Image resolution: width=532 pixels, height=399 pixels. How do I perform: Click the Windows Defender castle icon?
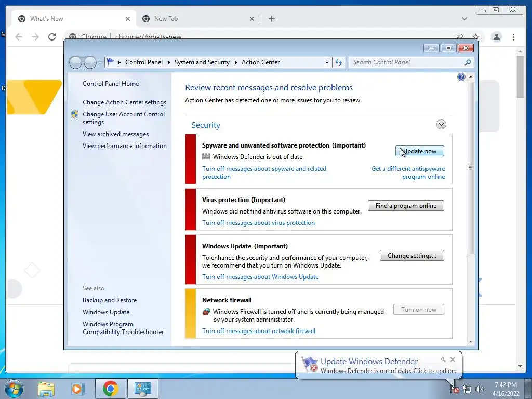(206, 157)
